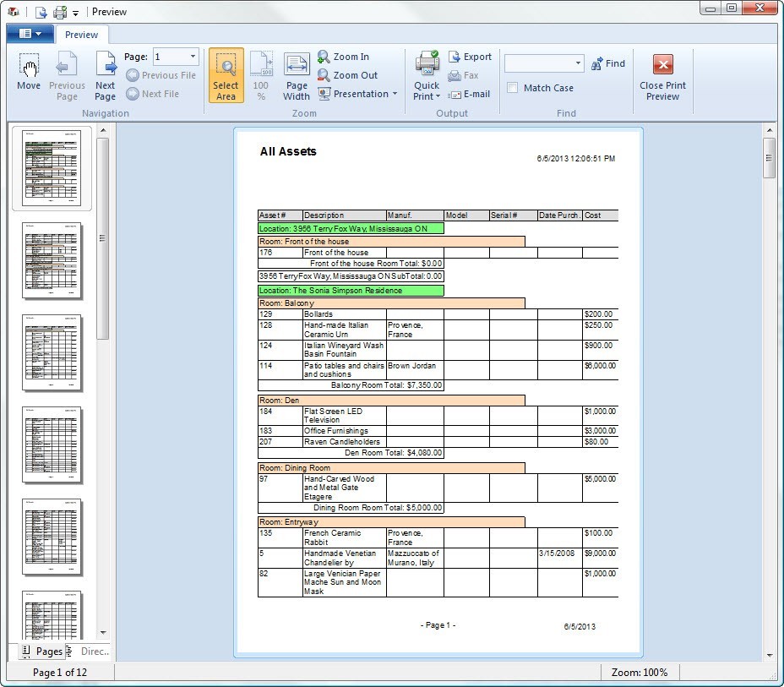784x687 pixels.
Task: Enable the Match Case checkbox
Action: (x=512, y=88)
